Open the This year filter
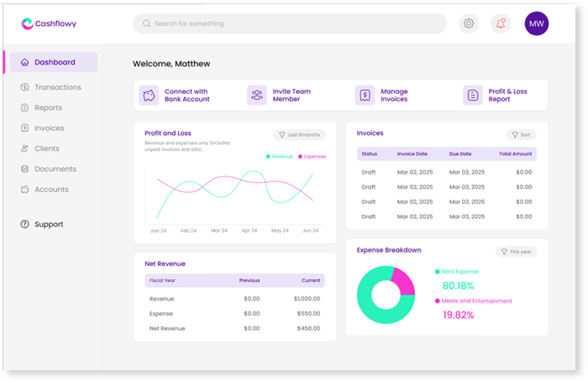The image size is (588, 382). [516, 252]
